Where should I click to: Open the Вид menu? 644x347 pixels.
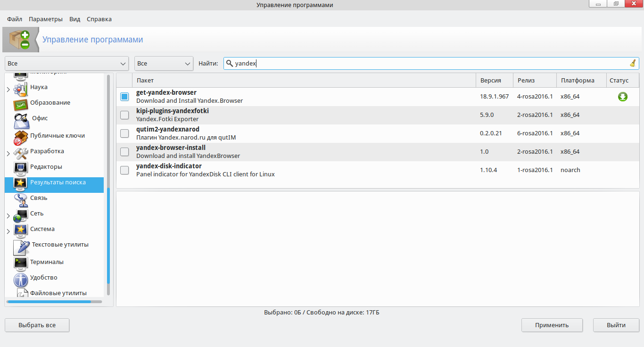pos(75,19)
